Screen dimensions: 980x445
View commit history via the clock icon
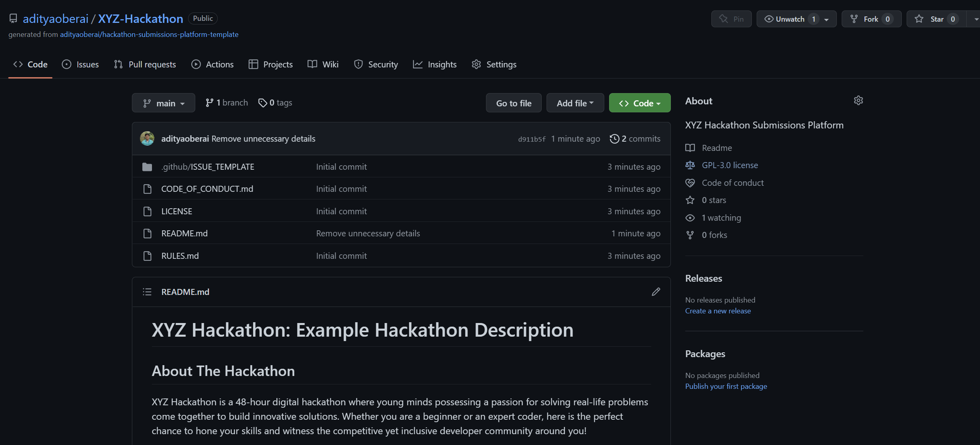614,138
